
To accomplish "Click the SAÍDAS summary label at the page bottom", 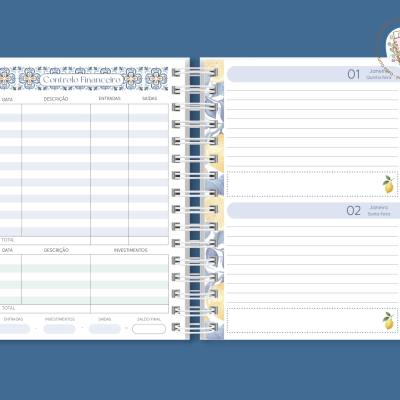I will (104, 319).
